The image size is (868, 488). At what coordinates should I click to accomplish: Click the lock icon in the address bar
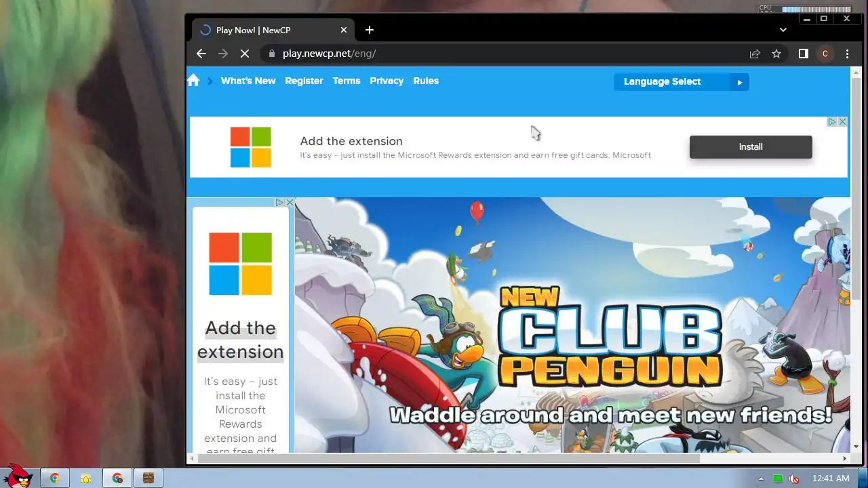(272, 54)
